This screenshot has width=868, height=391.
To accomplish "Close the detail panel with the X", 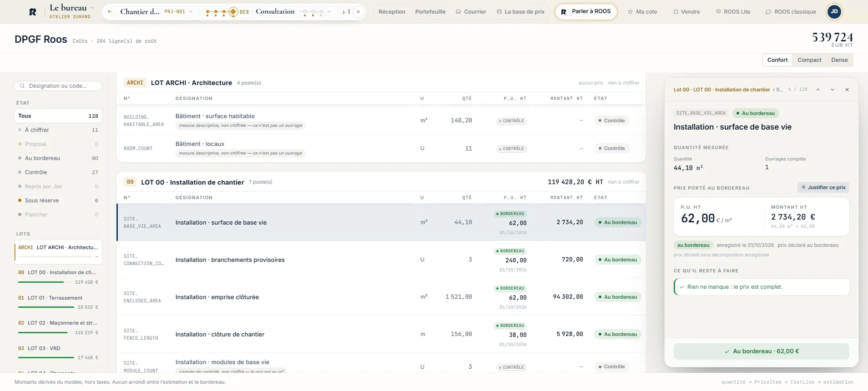I will 847,90.
